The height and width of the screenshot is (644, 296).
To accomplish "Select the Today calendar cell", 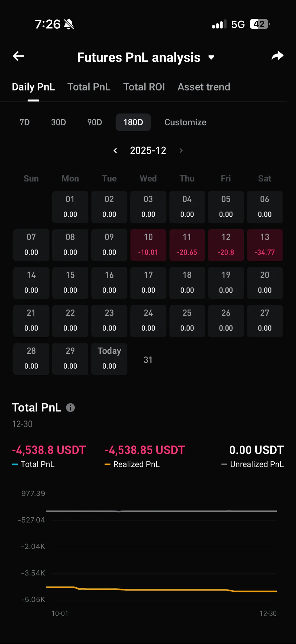I will tap(109, 359).
